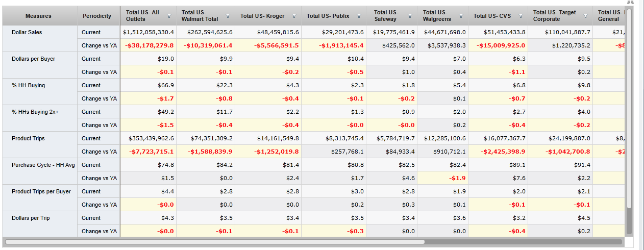Click the % HH Buying measure label
The image size is (644, 250).
(28, 85)
